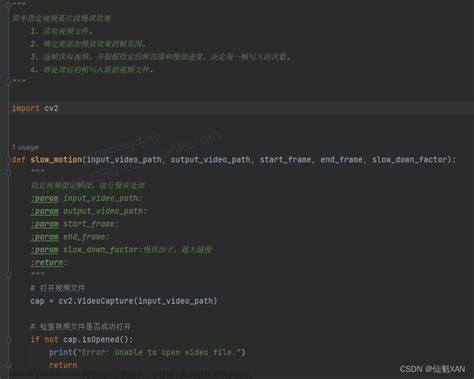Click the string 'Error: Unable to open video file.'
This screenshot has height=379, width=474.
(x=159, y=352)
